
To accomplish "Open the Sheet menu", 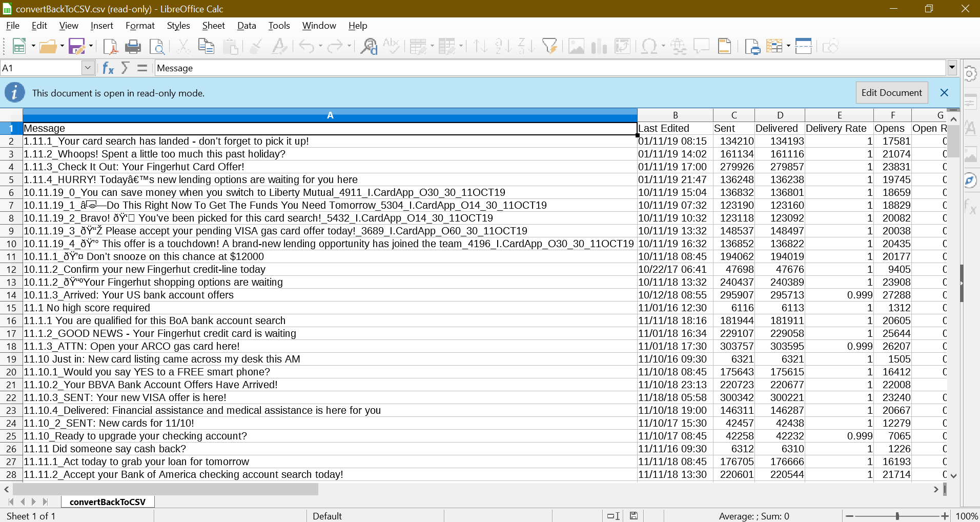I will [213, 26].
